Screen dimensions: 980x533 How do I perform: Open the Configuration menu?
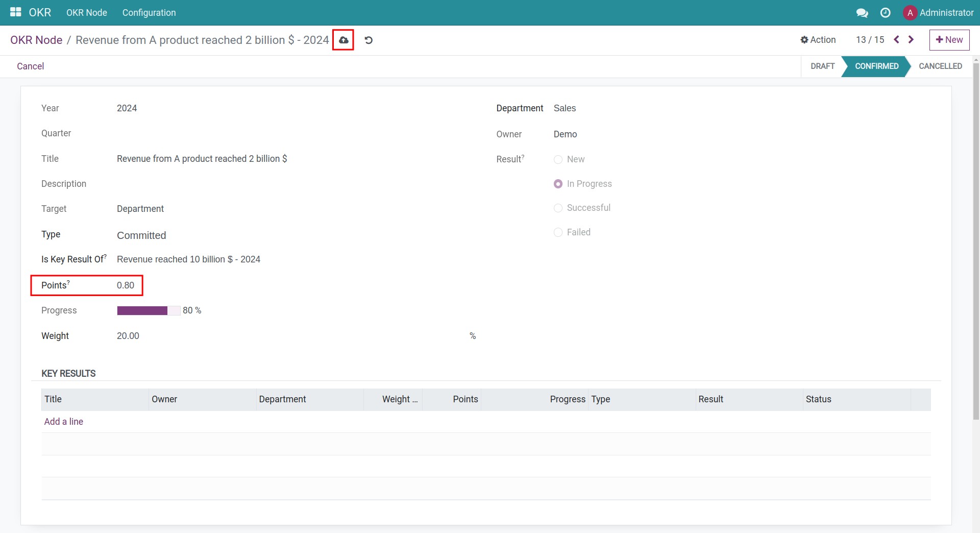(x=149, y=13)
